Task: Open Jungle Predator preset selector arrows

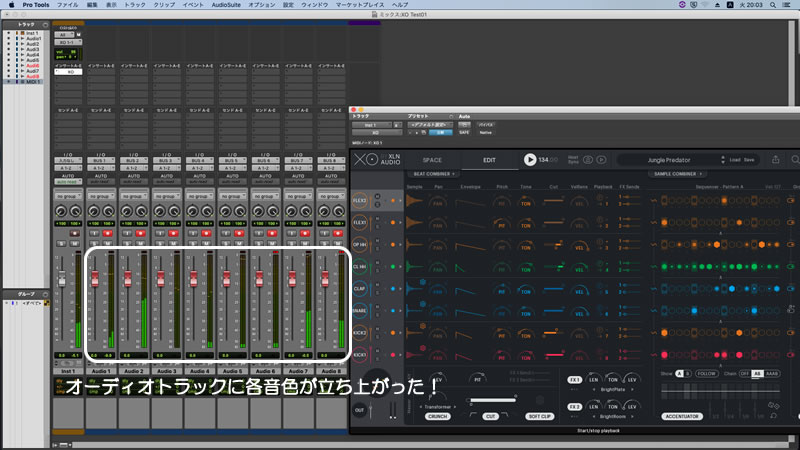Action: (x=722, y=160)
